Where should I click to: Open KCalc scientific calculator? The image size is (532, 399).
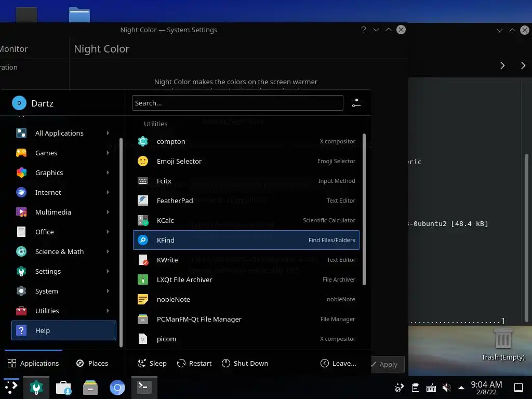246,220
